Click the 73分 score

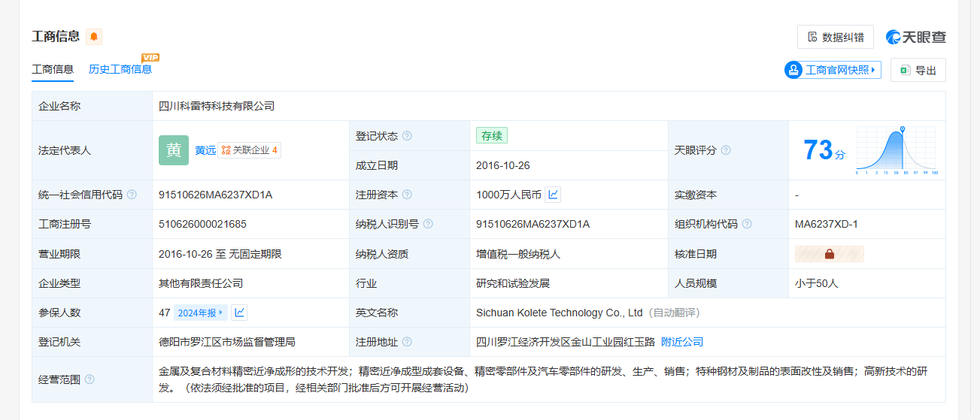(x=824, y=150)
